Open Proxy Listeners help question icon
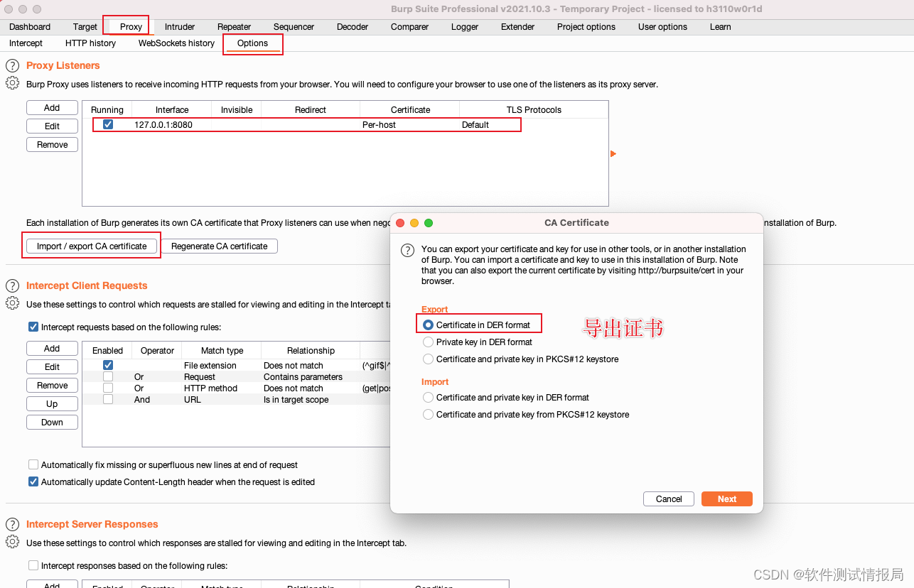Image resolution: width=914 pixels, height=588 pixels. (12, 65)
